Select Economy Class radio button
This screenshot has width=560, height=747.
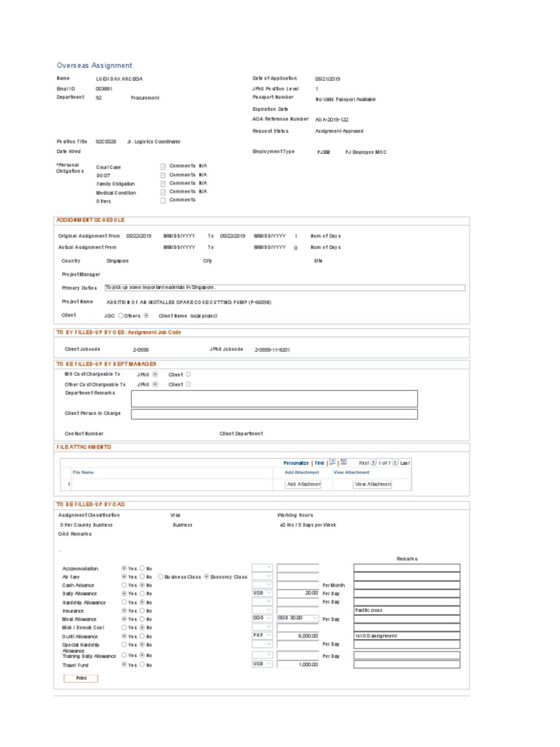(x=206, y=576)
